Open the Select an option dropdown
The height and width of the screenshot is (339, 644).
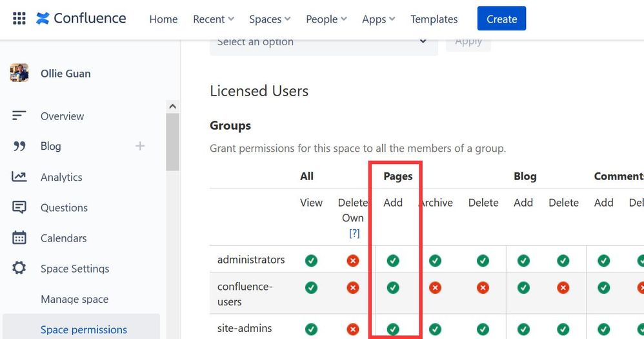324,43
